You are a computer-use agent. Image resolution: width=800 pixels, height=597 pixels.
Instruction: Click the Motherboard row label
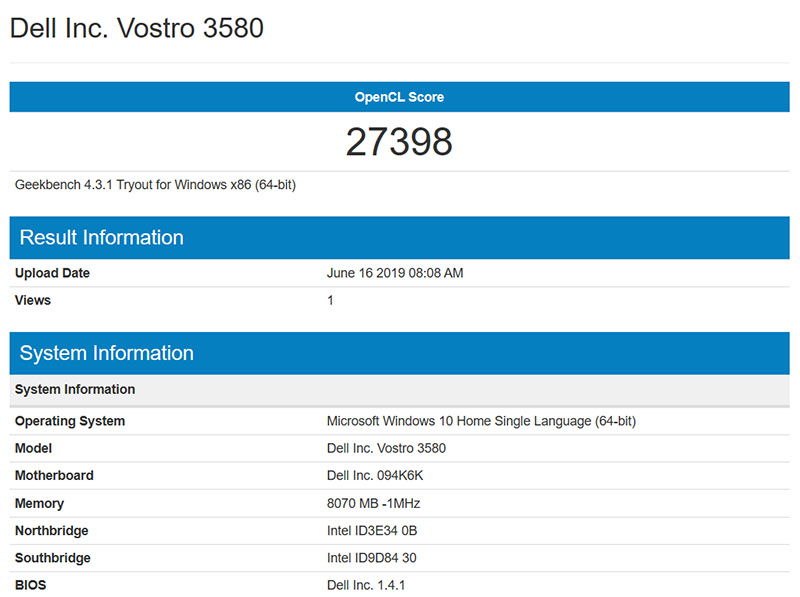click(53, 475)
